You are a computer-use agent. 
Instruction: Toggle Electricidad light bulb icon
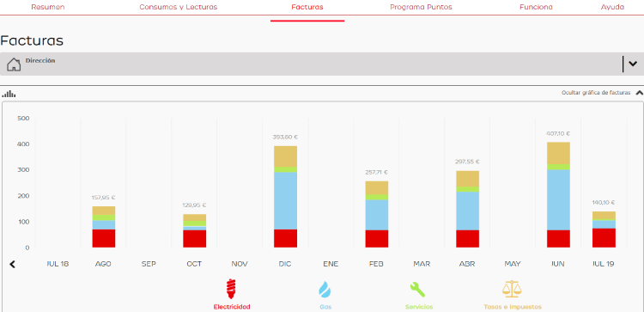232,289
